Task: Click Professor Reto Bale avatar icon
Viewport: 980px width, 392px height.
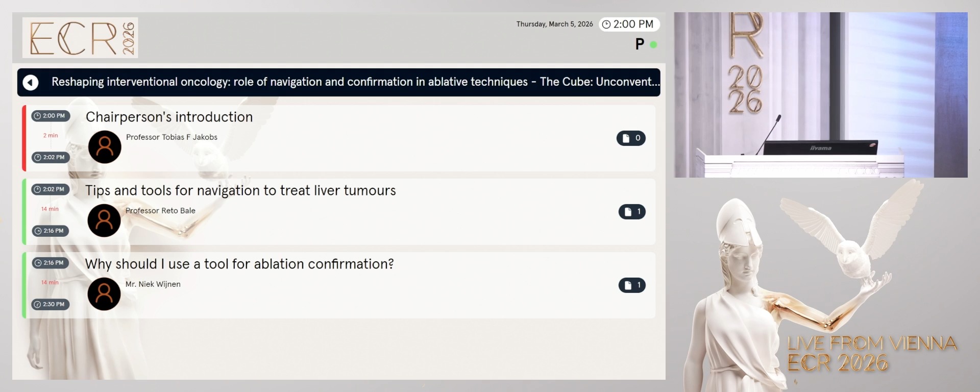Action: [104, 220]
